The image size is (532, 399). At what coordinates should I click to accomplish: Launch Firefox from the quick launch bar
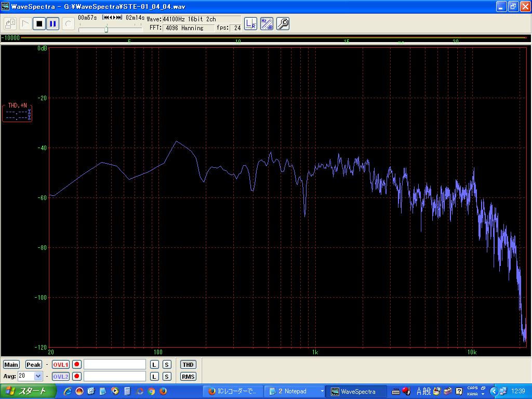[163, 391]
